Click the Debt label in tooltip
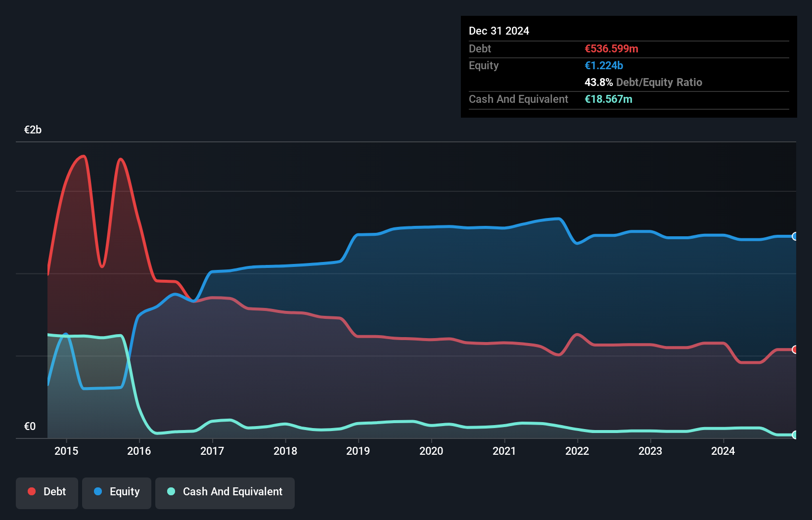The width and height of the screenshot is (812, 520). click(480, 48)
